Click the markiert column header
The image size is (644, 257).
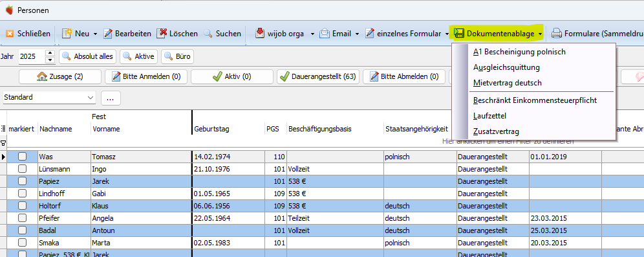tap(22, 129)
